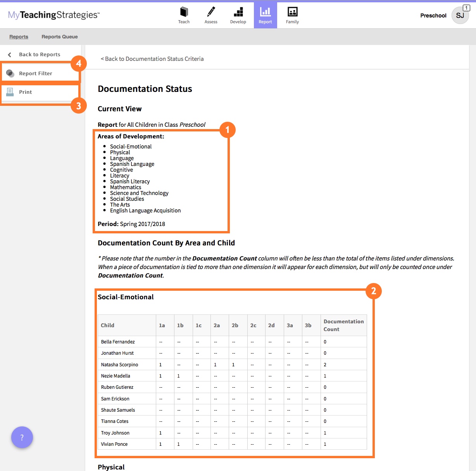The height and width of the screenshot is (471, 476).
Task: Open the help question mark bubble
Action: point(22,437)
